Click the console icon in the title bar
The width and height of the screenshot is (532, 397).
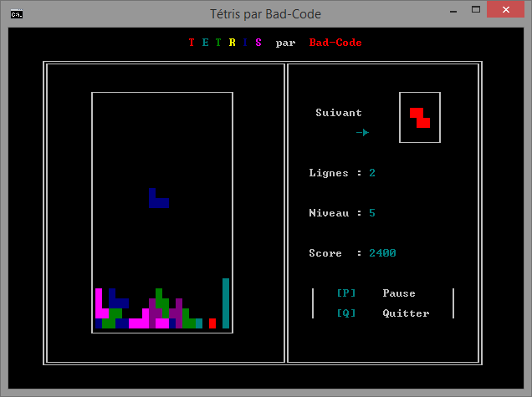pyautogui.click(x=16, y=14)
